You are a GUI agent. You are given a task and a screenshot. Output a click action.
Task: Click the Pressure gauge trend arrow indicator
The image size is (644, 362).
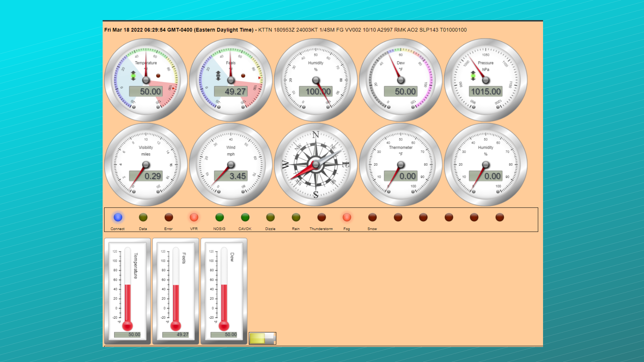473,76
